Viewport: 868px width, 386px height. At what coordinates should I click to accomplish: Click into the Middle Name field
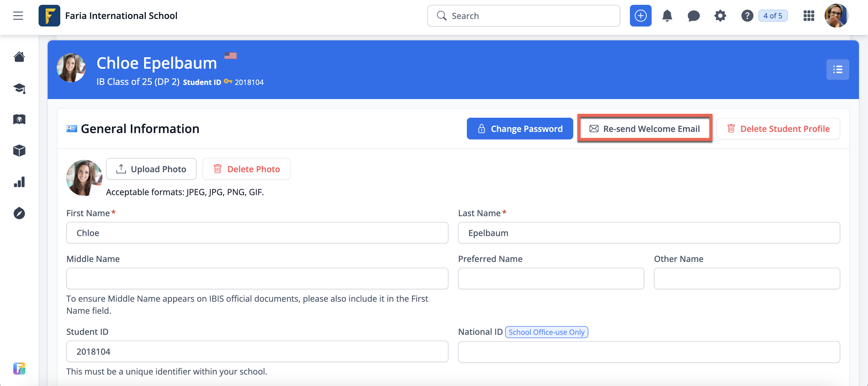tap(257, 279)
